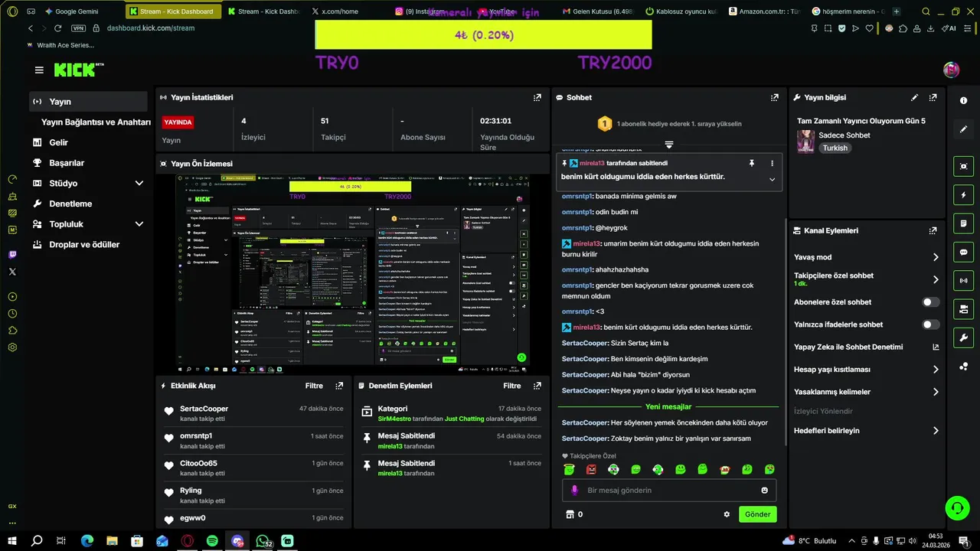980x551 pixels.
Task: Toggle note widget in right rail
Action: click(963, 223)
